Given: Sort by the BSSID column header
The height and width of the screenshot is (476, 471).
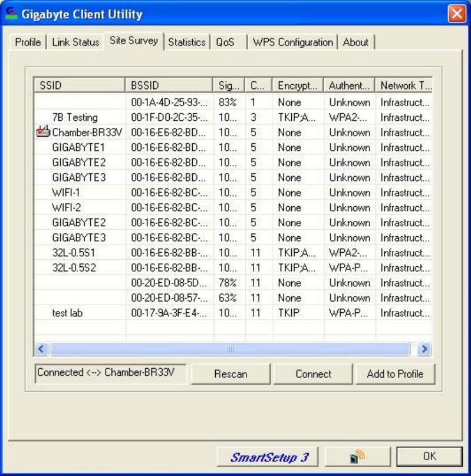Looking at the screenshot, I should 169,85.
